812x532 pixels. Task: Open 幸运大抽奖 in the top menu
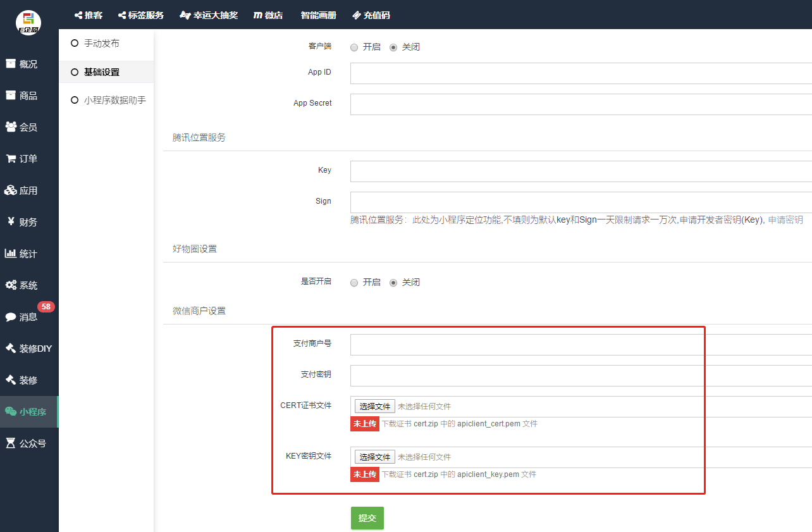pos(209,15)
